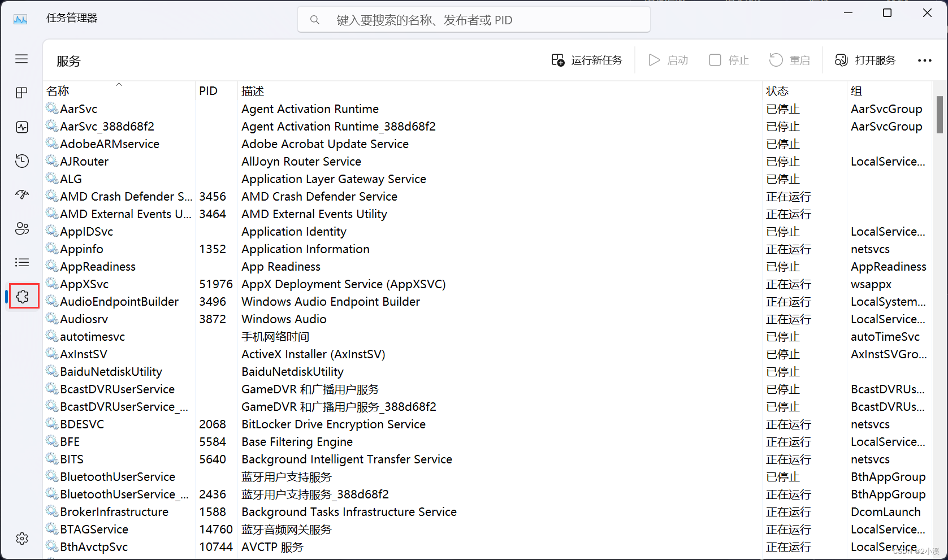This screenshot has height=560, width=948.
Task: Select the AppIDSvc service row
Action: click(488, 232)
